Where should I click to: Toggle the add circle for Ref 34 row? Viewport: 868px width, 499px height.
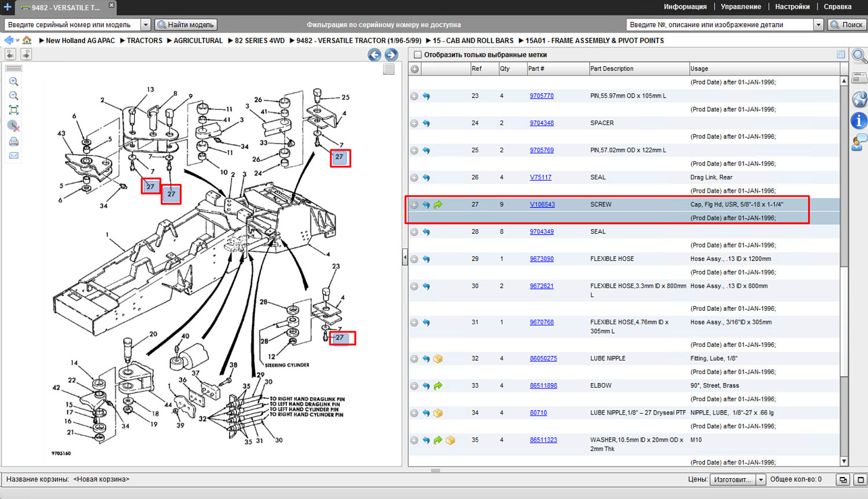click(414, 413)
